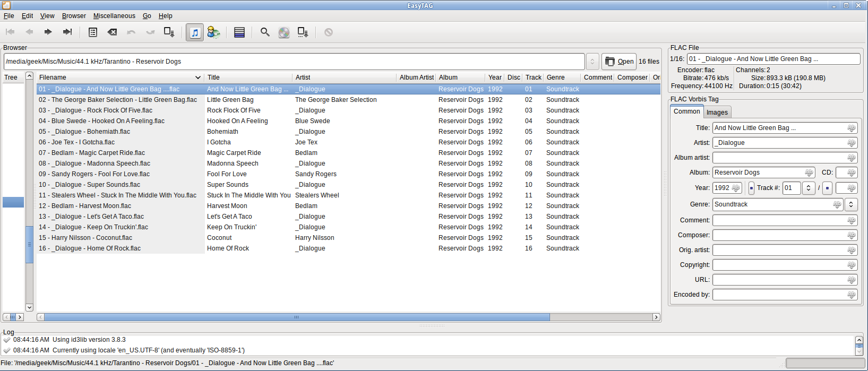Image resolution: width=868 pixels, height=371 pixels.
Task: Apply Title tag field to selected files
Action: 851,128
